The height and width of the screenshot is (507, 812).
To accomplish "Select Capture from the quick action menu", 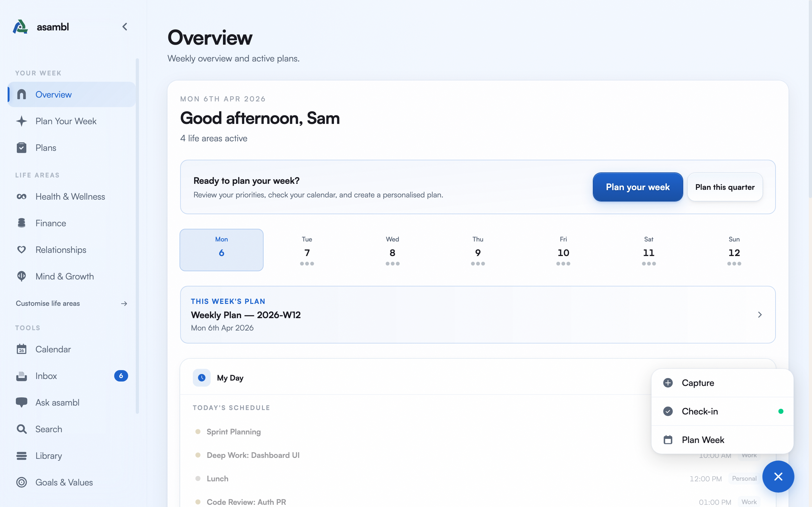I will tap(697, 382).
